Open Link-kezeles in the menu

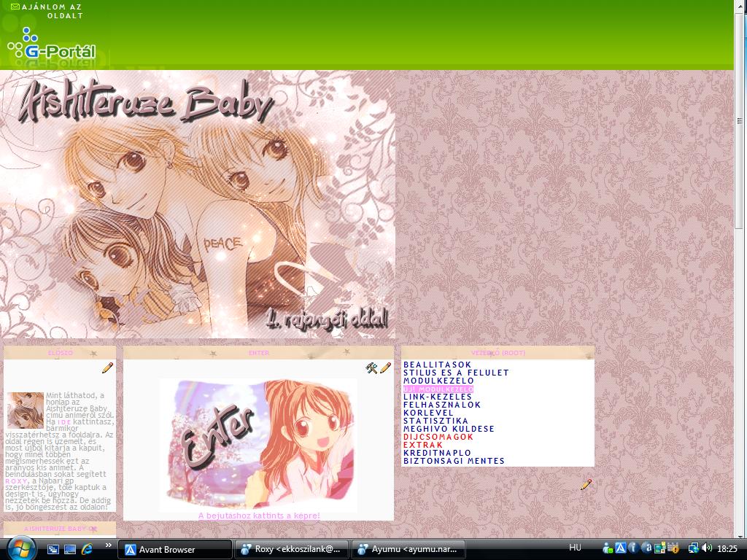[438, 397]
